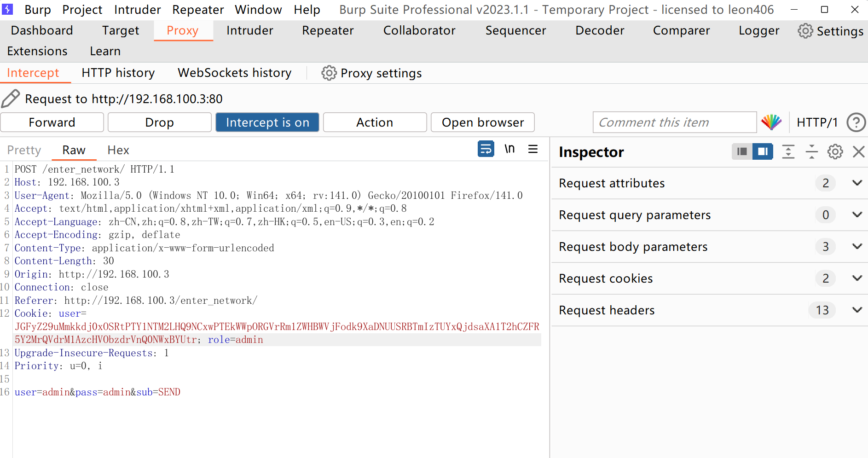
Task: Switch editor to Hex view
Action: pos(118,150)
